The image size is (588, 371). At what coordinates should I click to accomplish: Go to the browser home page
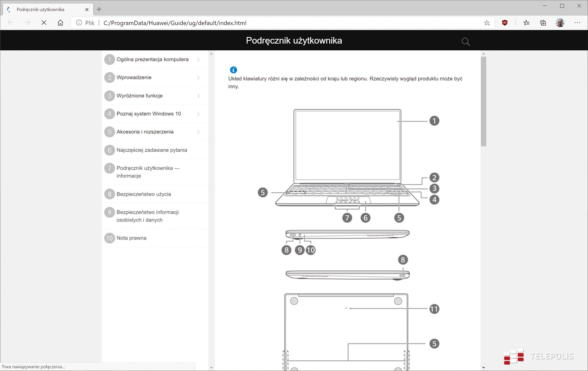60,23
